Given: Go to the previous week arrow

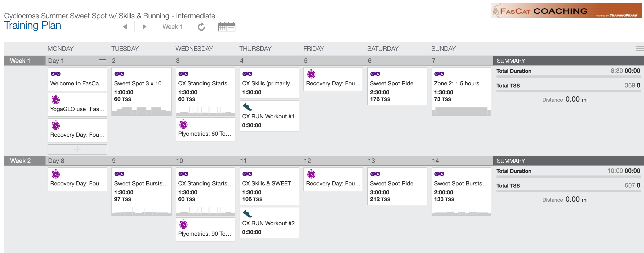Looking at the screenshot, I should pos(125,27).
